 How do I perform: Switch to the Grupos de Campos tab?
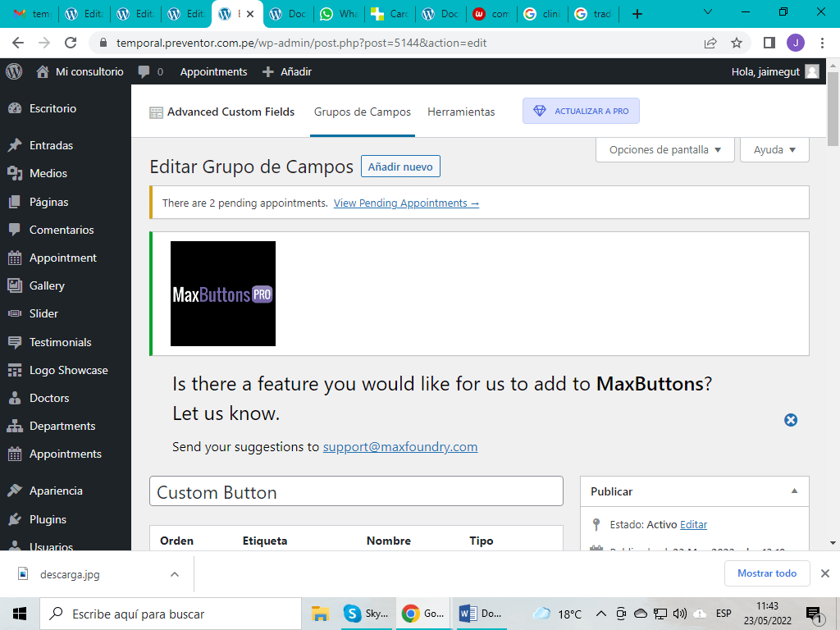362,112
